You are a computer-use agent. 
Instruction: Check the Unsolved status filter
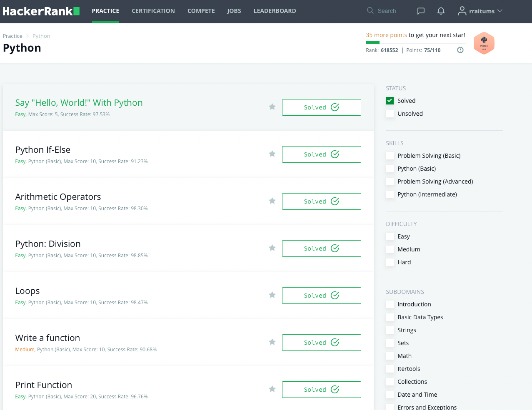390,114
